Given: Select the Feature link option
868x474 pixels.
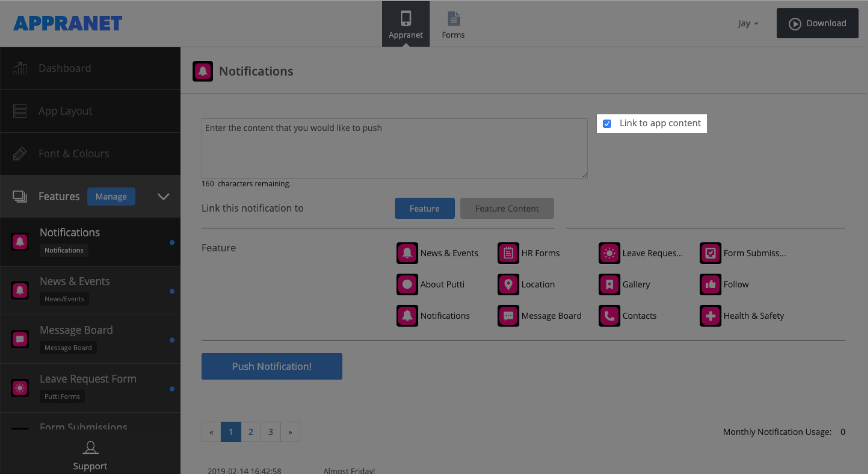Looking at the screenshot, I should [424, 208].
